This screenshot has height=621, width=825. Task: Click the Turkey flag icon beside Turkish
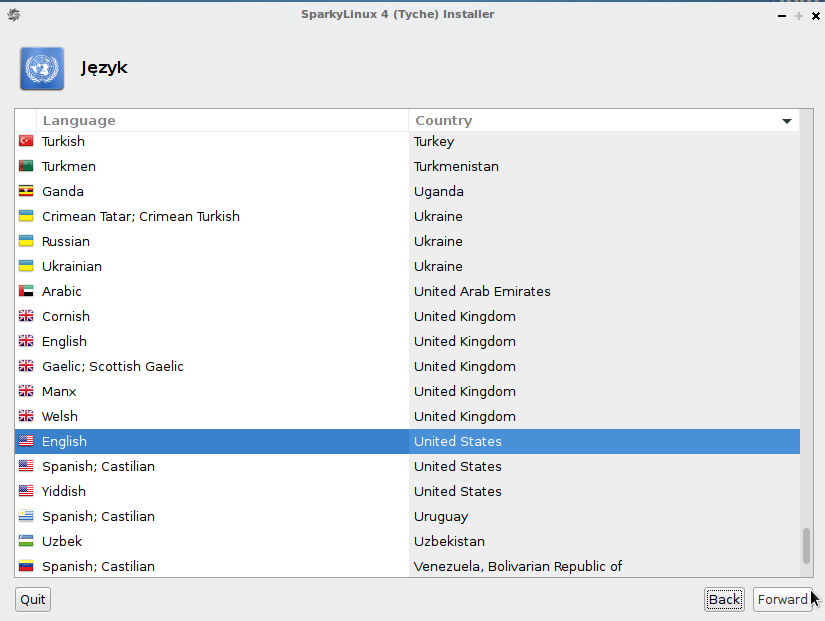pos(26,141)
